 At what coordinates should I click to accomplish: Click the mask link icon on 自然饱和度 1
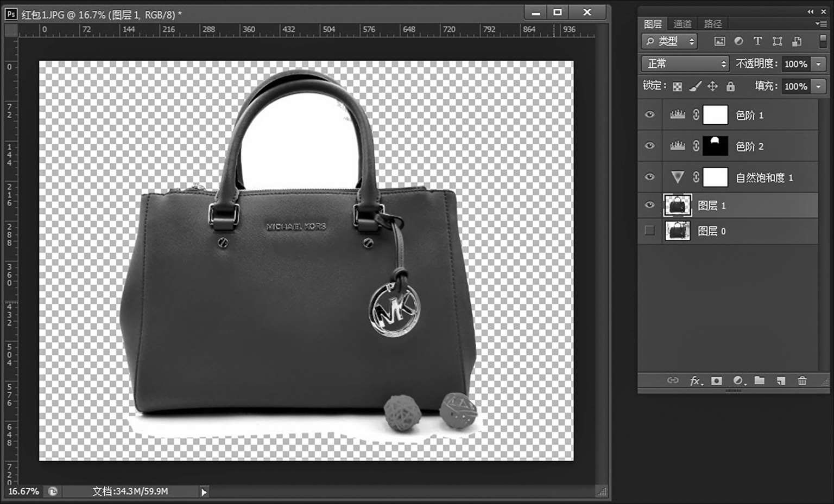696,177
